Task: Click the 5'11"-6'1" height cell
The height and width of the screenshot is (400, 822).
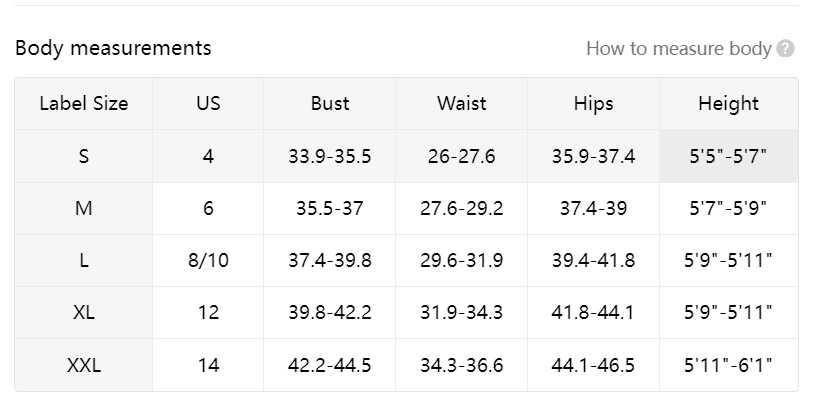Action: pyautogui.click(x=728, y=365)
